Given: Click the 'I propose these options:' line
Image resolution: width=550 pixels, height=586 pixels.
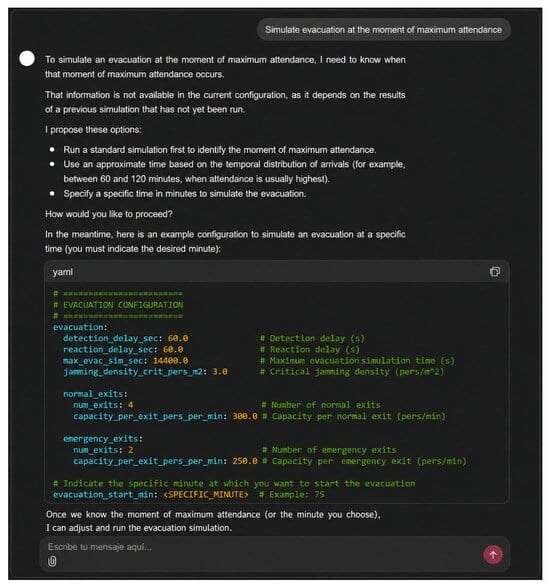Looking at the screenshot, I should (93, 130).
